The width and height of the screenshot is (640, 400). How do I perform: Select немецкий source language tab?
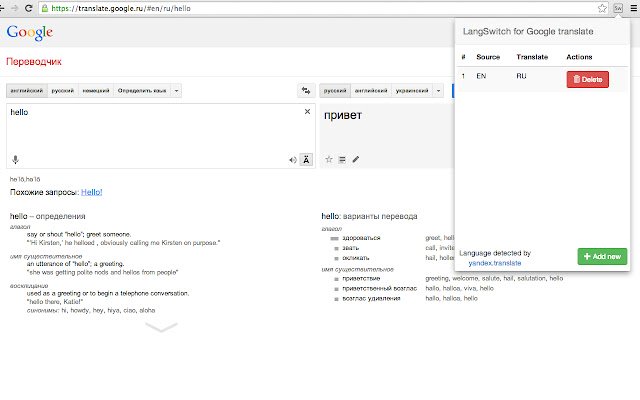click(96, 91)
